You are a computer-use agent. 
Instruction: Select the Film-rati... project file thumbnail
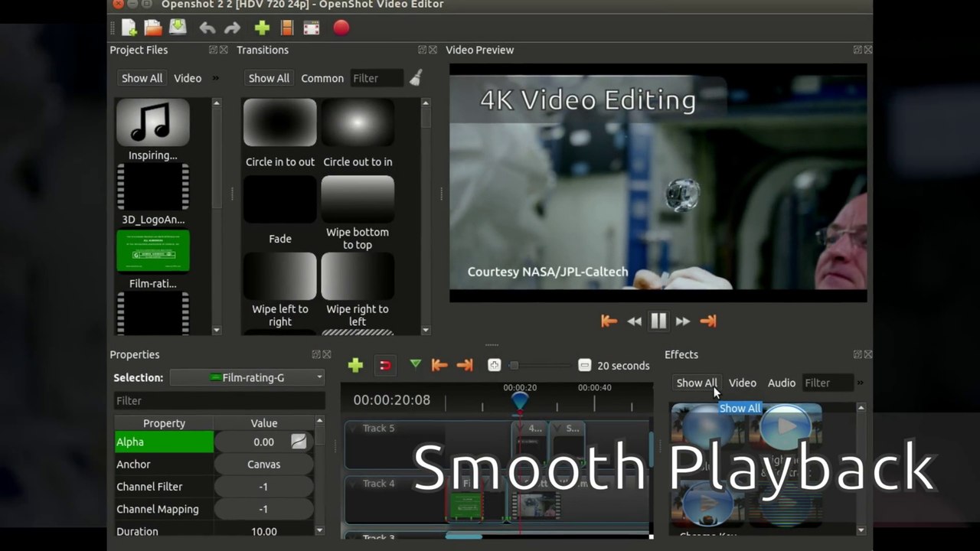point(153,251)
